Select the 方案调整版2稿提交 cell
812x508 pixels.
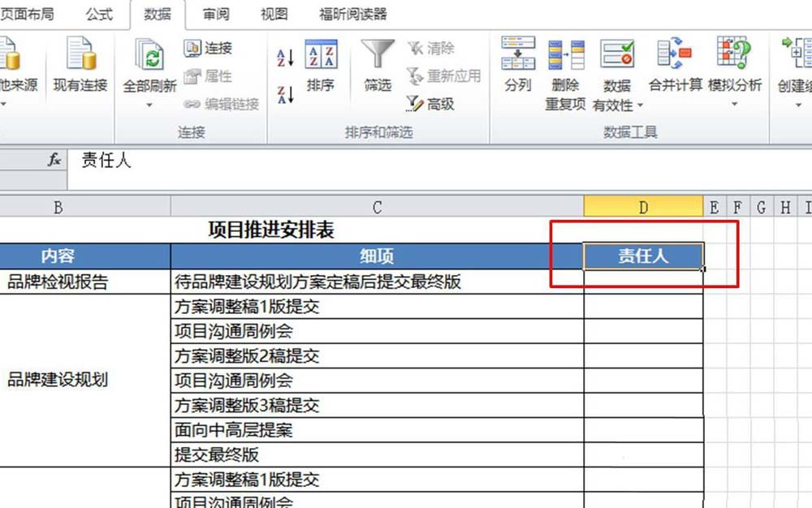coord(377,356)
